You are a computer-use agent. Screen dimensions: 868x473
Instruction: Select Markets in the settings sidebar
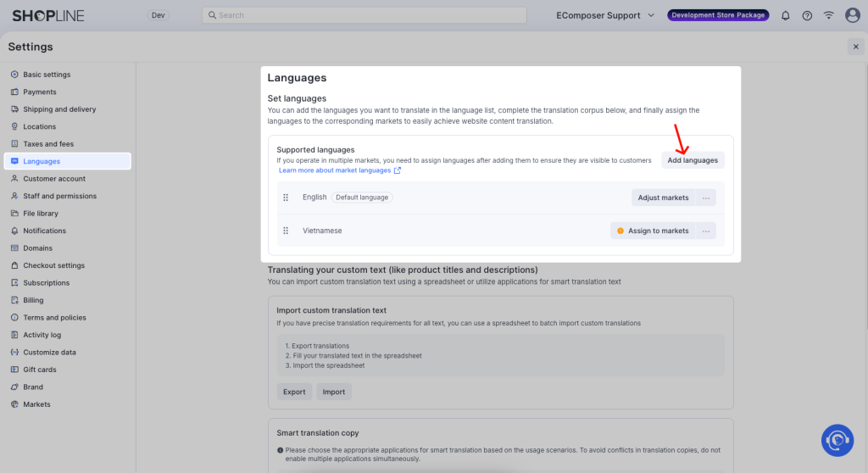point(36,404)
